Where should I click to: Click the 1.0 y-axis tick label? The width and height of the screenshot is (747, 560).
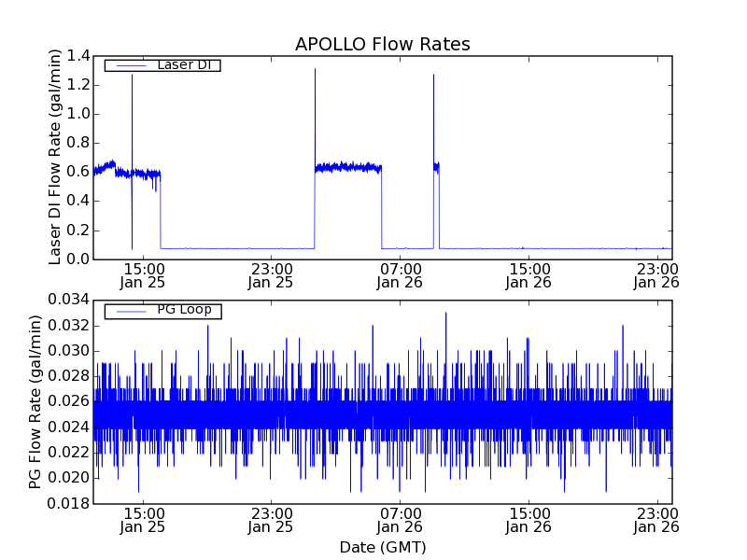pos(78,114)
